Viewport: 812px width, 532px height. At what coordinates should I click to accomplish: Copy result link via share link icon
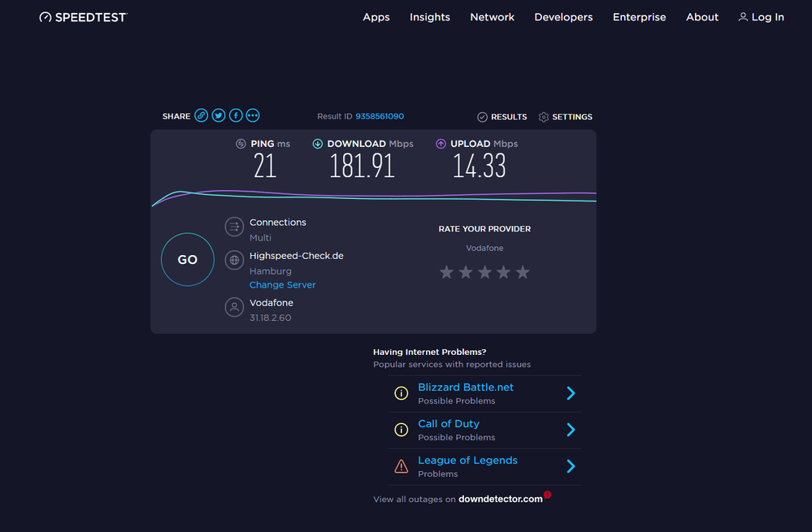pyautogui.click(x=202, y=115)
